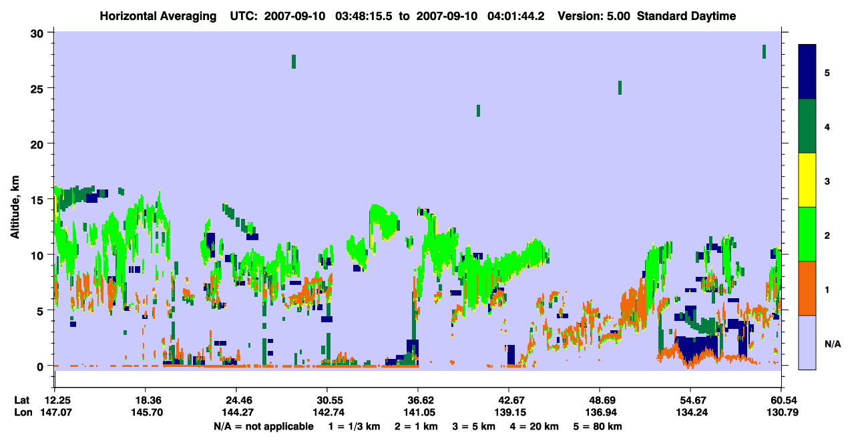
Task: Click longitude value 134.24
Action: click(x=690, y=412)
